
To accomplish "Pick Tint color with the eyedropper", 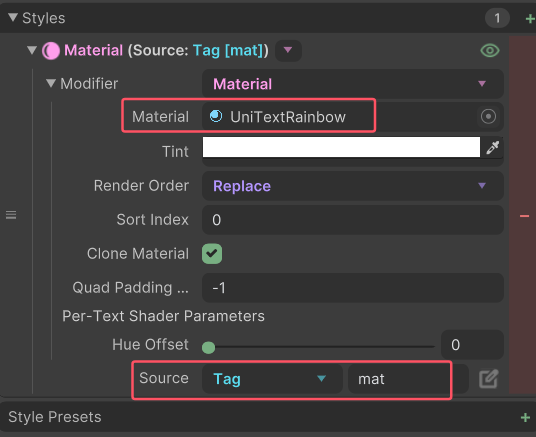I will click(x=493, y=147).
